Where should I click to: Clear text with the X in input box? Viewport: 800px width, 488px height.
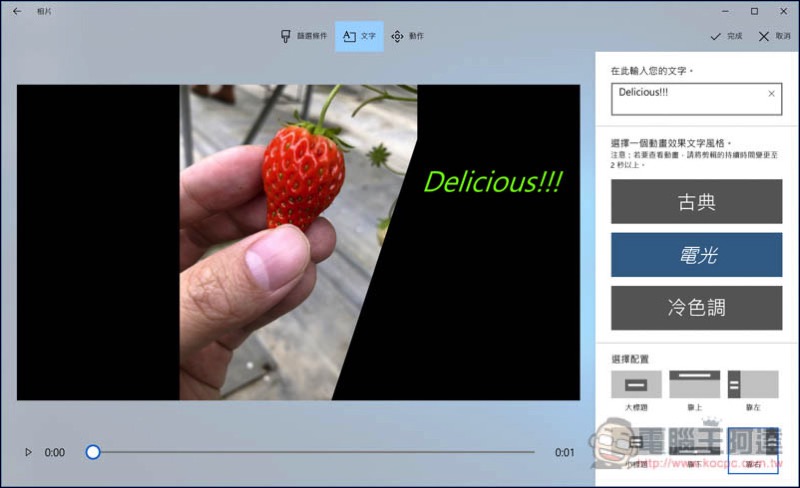771,94
